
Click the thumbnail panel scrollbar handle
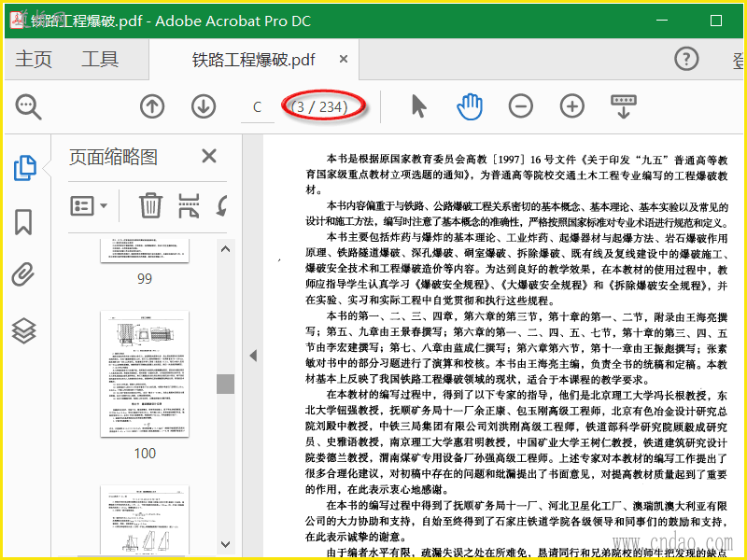click(x=225, y=384)
